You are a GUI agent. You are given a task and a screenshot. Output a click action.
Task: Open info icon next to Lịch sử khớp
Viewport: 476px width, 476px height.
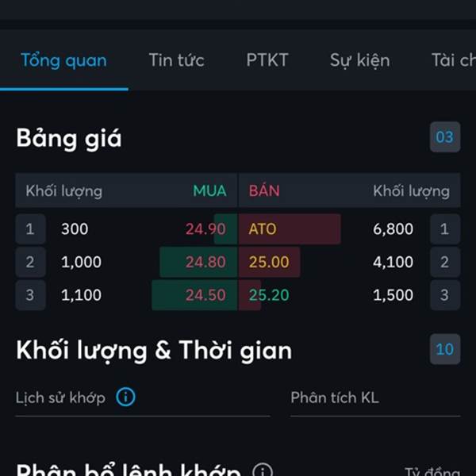point(125,397)
